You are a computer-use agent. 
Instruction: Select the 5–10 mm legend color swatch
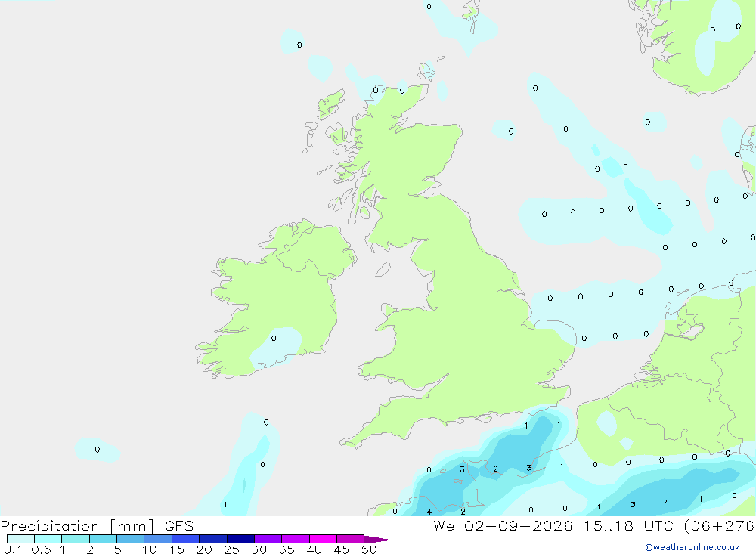coord(131,539)
